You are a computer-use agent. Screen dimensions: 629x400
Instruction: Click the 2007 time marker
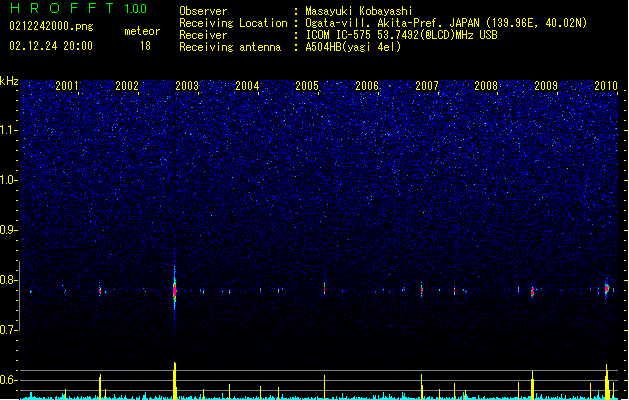(427, 86)
